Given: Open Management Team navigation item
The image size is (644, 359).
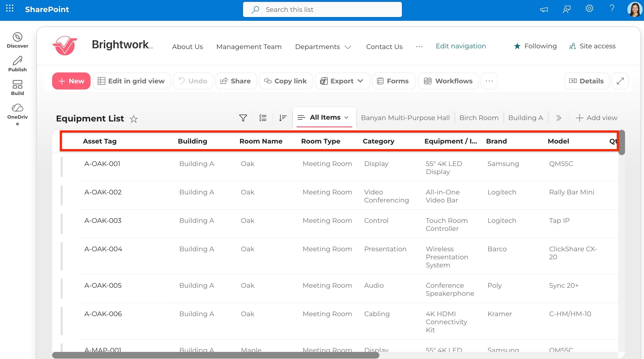Looking at the screenshot, I should point(249,47).
